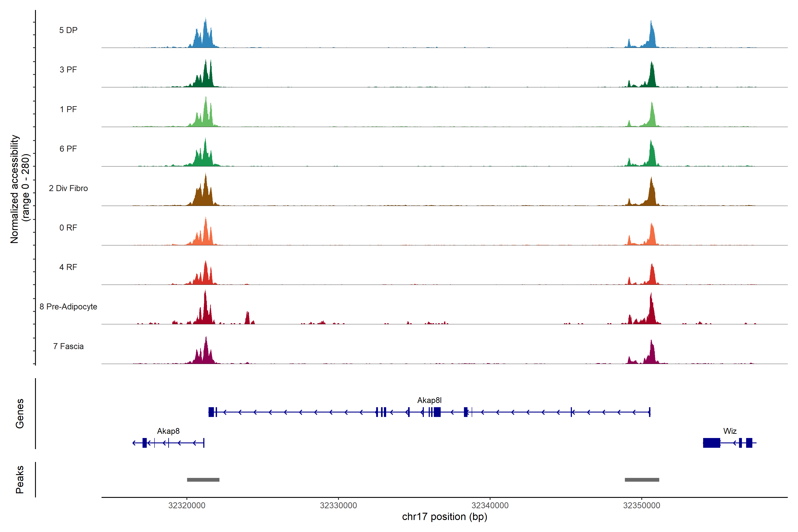This screenshot has height=532, width=798.
Task: Click the Peaks panel label
Action: click(x=20, y=479)
